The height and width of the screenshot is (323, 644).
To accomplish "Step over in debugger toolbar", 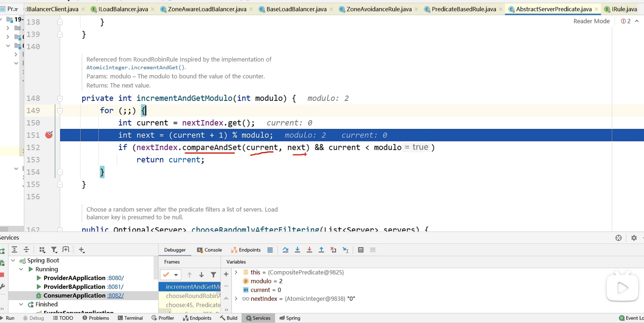I will [x=285, y=250].
